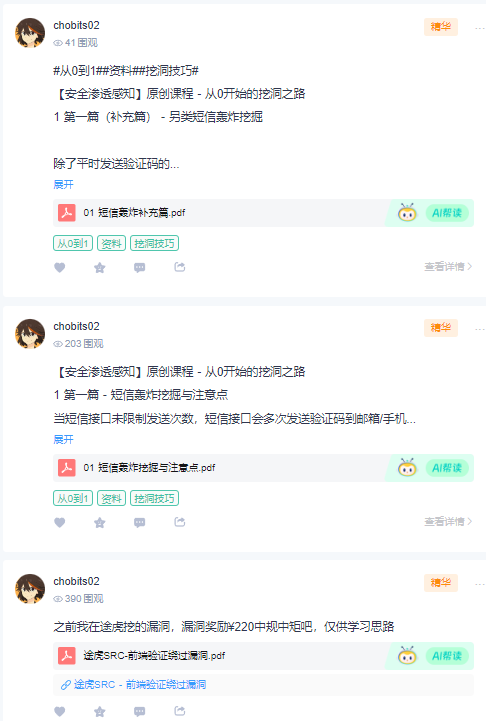Screen dimensions: 486x721
Task: Share the first post via share icon
Action: [x=180, y=267]
